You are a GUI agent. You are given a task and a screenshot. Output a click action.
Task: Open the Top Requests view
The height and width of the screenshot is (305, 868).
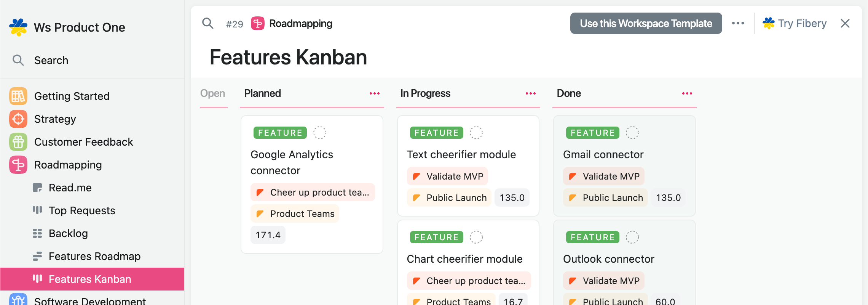pyautogui.click(x=92, y=210)
